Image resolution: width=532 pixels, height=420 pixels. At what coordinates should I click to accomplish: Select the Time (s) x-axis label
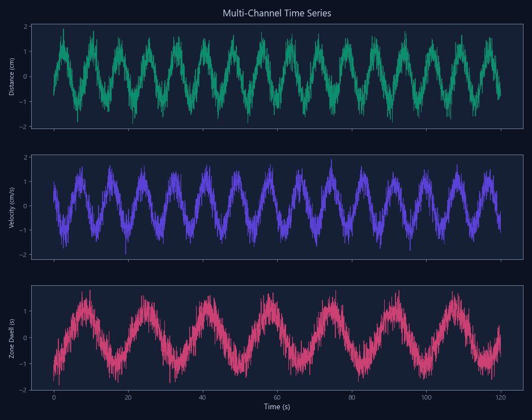[x=277, y=406]
